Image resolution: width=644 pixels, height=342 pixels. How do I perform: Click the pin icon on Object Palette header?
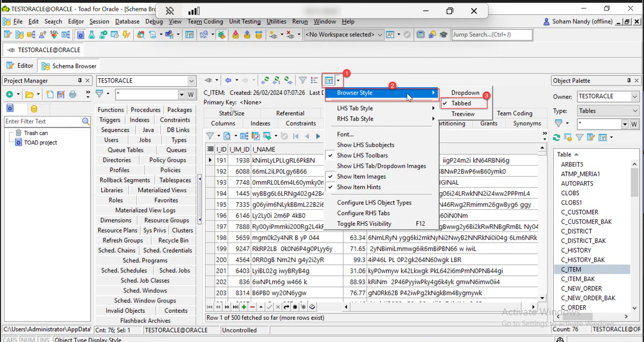629,81
